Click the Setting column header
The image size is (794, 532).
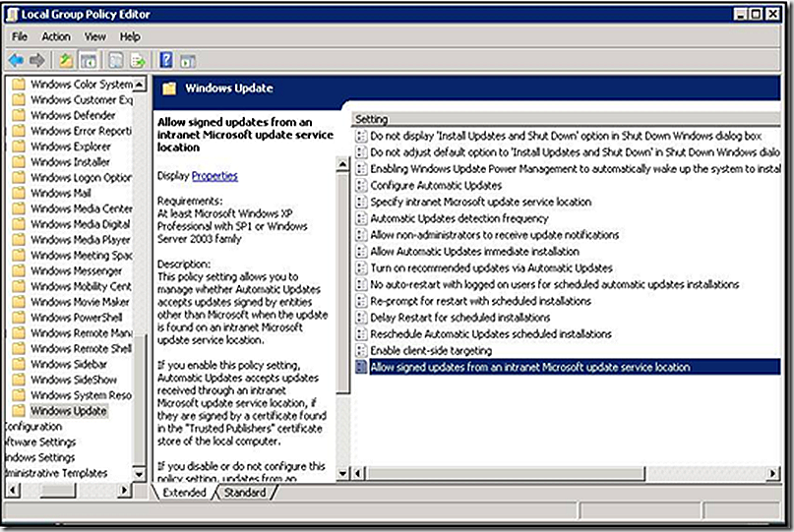coord(566,119)
